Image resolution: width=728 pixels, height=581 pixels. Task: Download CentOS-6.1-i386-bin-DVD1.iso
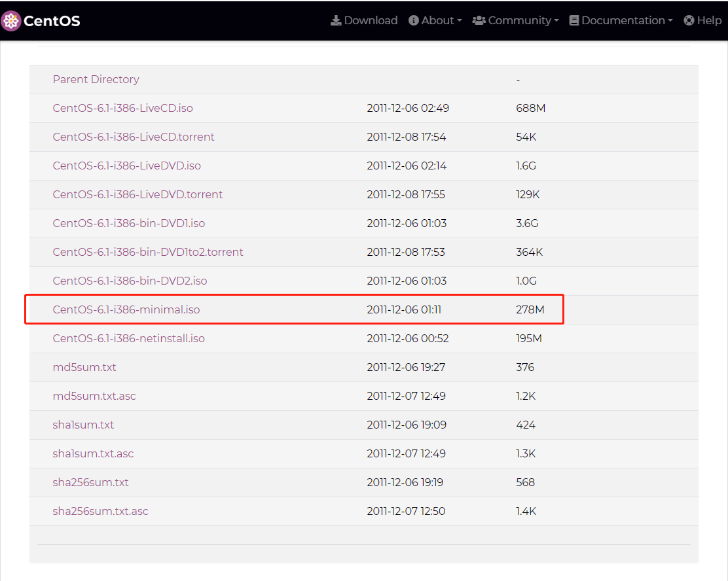(x=128, y=223)
